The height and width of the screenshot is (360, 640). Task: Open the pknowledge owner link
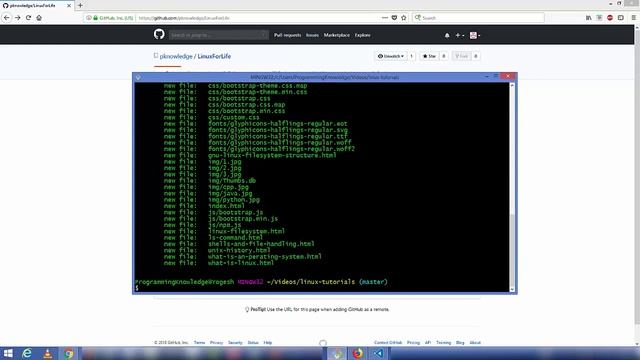pyautogui.click(x=176, y=56)
